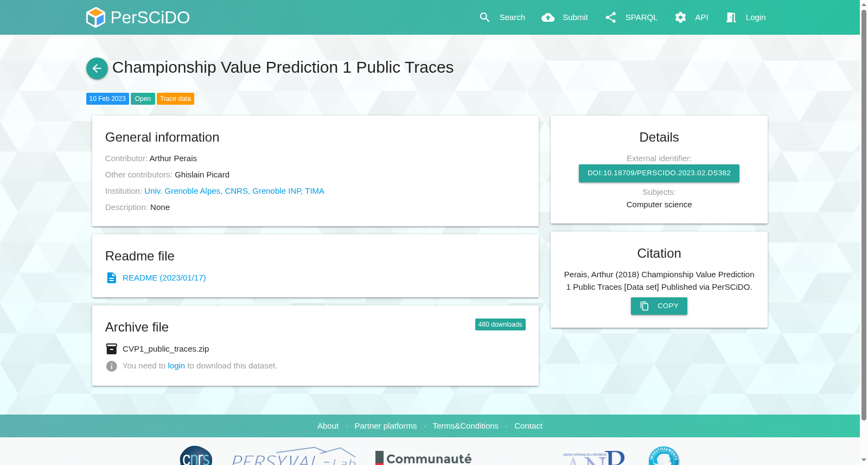Open the Contact footer link
This screenshot has width=868, height=465.
point(528,426)
